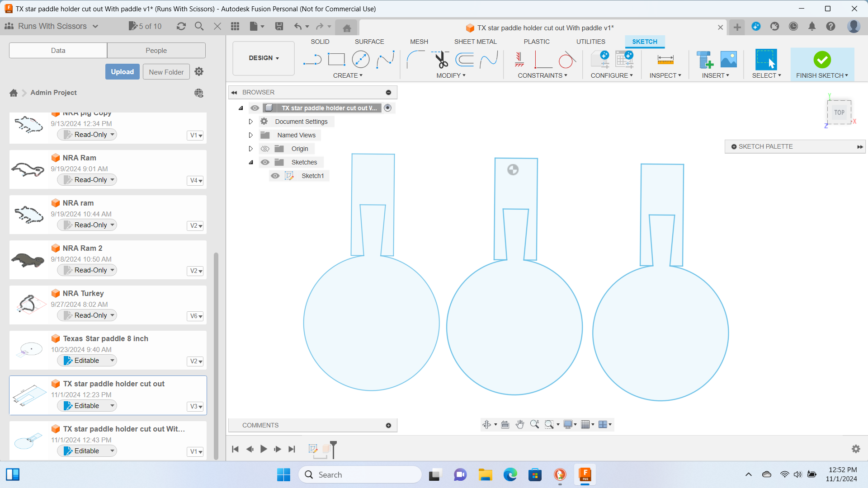Switch to the People tab

pos(156,50)
